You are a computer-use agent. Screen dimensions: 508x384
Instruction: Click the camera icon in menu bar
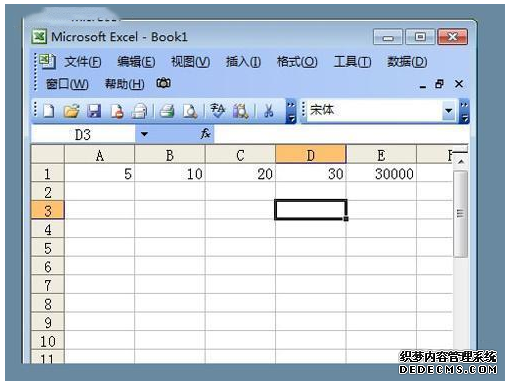(163, 83)
